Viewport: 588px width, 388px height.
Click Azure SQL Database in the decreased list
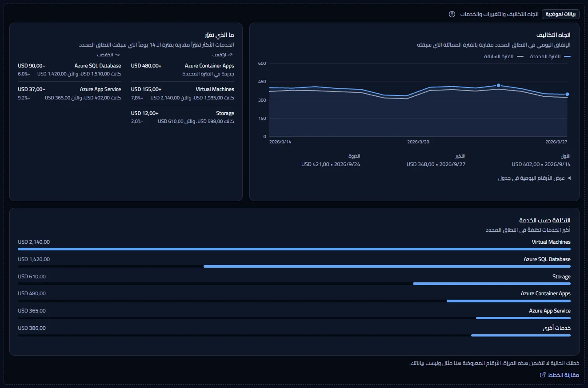pos(98,66)
